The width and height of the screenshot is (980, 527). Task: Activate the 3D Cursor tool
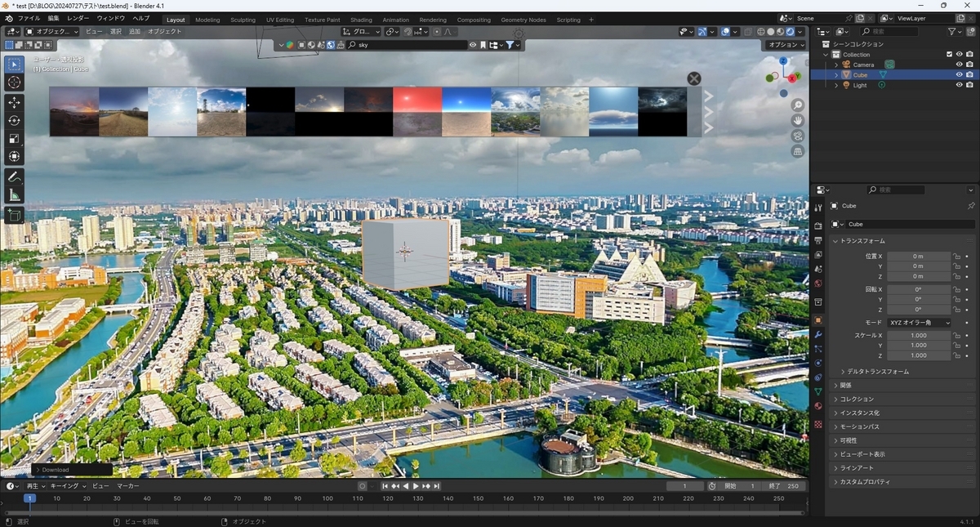tap(14, 83)
